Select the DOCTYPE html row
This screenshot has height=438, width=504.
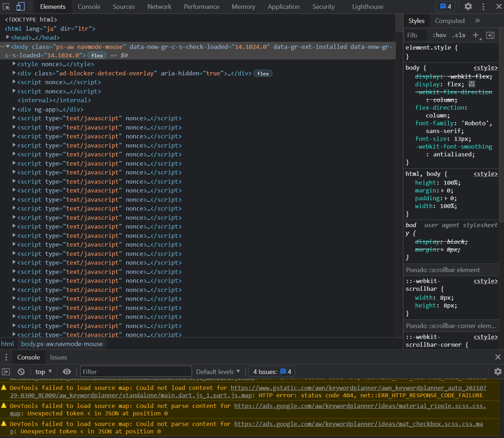point(31,19)
